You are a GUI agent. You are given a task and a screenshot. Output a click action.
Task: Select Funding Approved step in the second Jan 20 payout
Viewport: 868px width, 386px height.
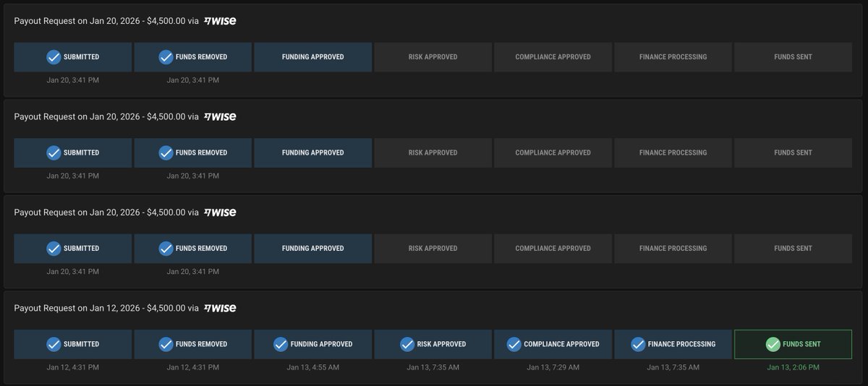point(313,153)
